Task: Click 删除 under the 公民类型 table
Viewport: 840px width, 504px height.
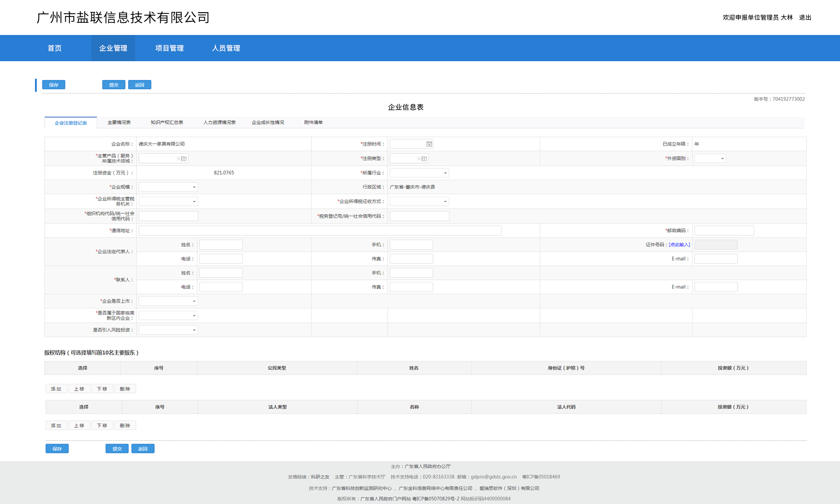Action: 125,389
